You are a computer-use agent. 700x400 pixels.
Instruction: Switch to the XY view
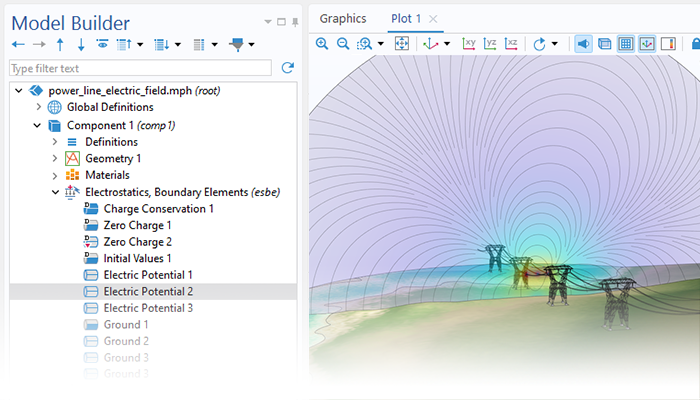(x=469, y=44)
